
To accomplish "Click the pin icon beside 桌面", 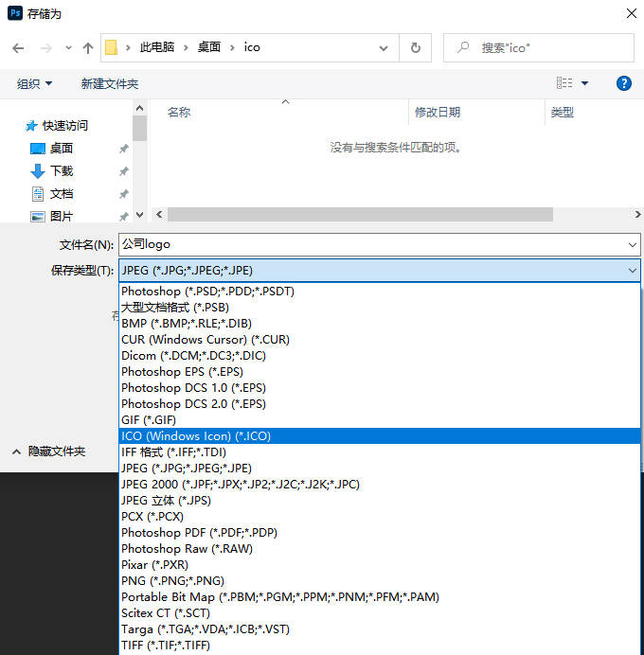I will tap(124, 149).
